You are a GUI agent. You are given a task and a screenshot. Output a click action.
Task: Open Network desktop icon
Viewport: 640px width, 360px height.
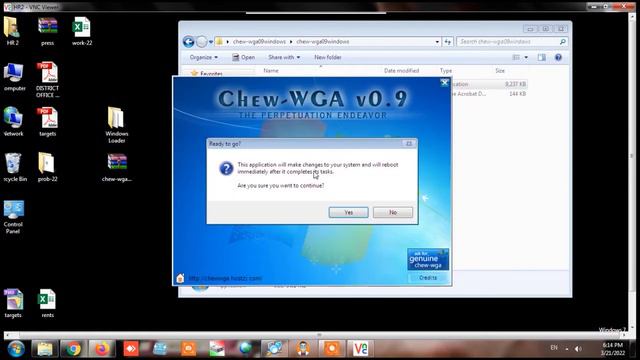pos(13,122)
